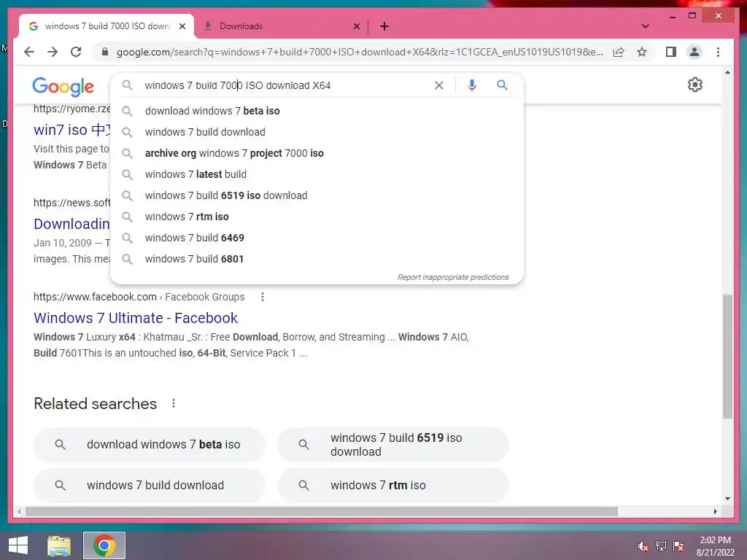Reload the current page
The width and height of the screenshot is (747, 560).
tap(76, 52)
